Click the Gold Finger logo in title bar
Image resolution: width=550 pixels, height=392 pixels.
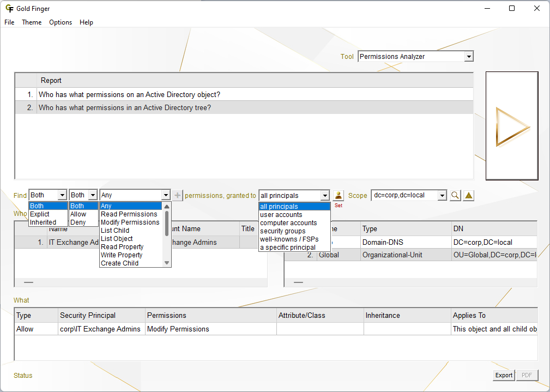[9, 8]
